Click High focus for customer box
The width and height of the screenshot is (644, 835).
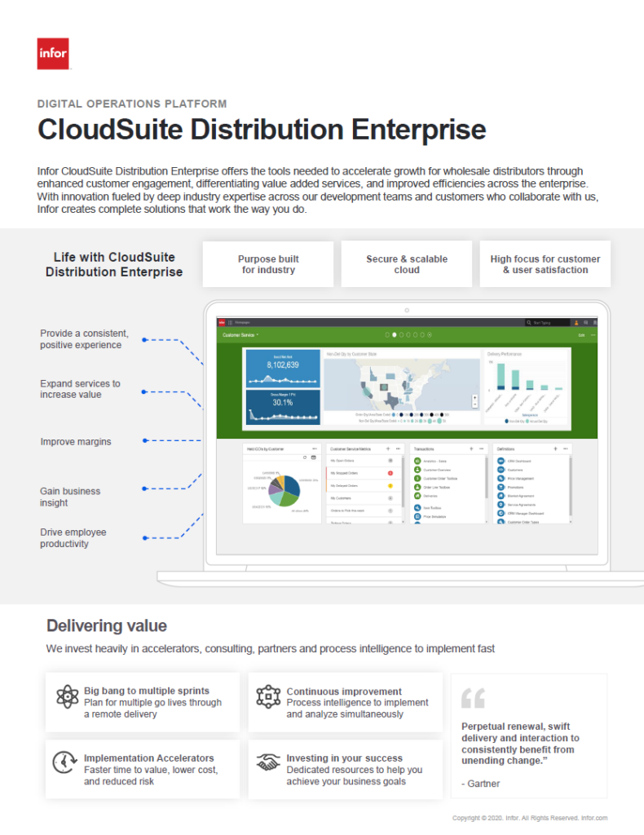point(545,264)
